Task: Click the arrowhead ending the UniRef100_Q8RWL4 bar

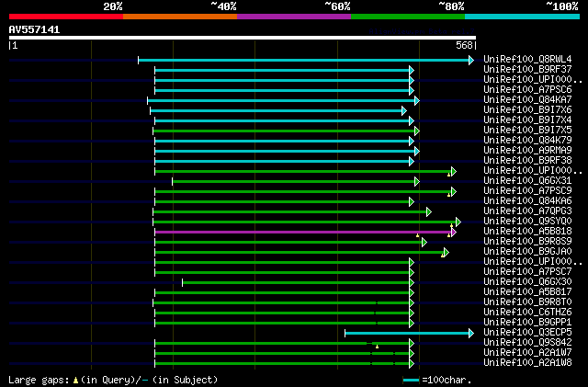Action: pyautogui.click(x=471, y=60)
